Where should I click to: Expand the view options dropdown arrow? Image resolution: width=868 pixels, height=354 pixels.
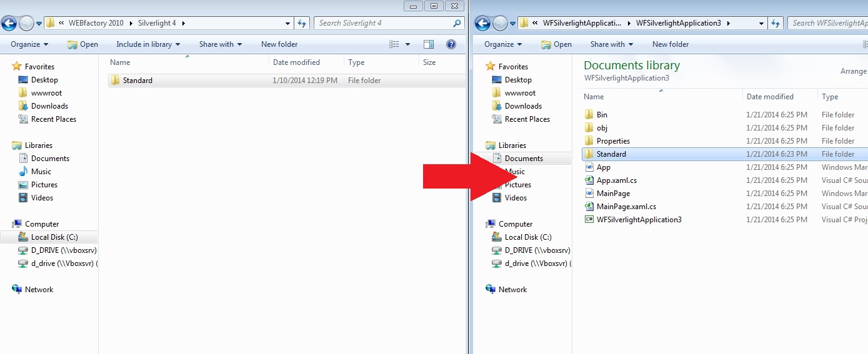pyautogui.click(x=408, y=44)
